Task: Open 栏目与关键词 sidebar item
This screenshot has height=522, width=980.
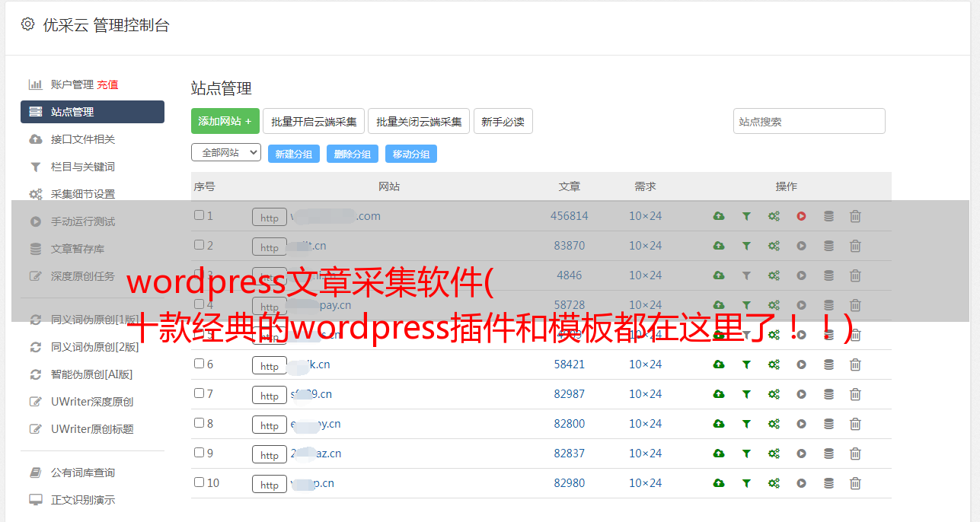Action: point(83,167)
